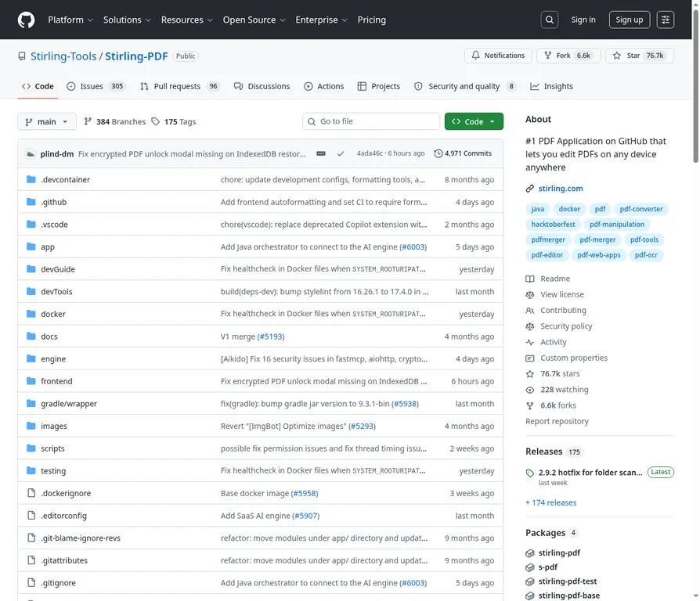
Task: Open the search magnifier icon button
Action: [x=549, y=20]
